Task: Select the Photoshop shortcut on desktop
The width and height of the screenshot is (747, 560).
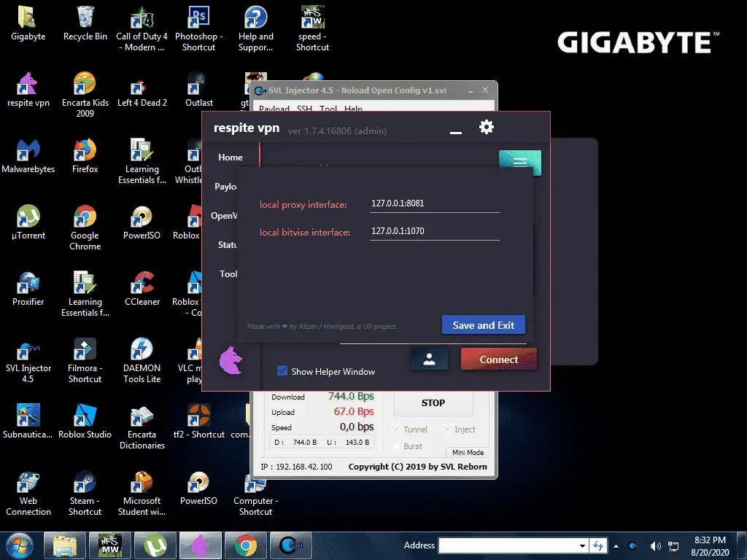Action: (x=198, y=28)
